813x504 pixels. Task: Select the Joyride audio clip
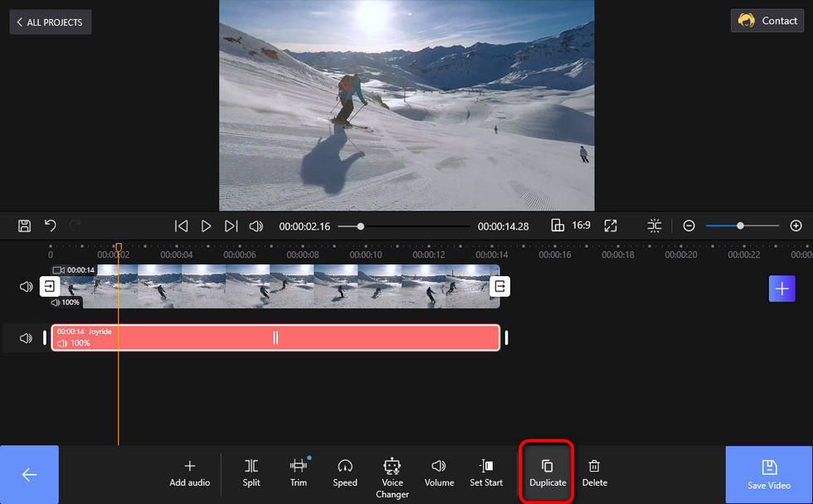click(x=275, y=337)
